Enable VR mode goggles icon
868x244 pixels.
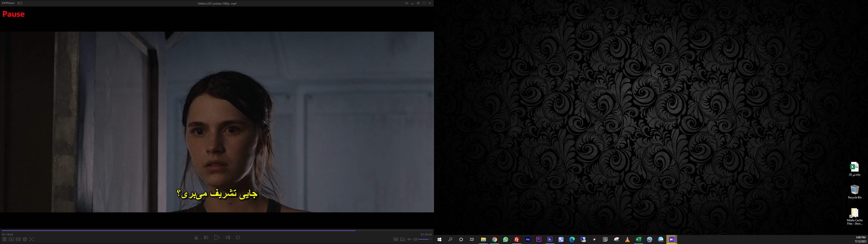18,239
